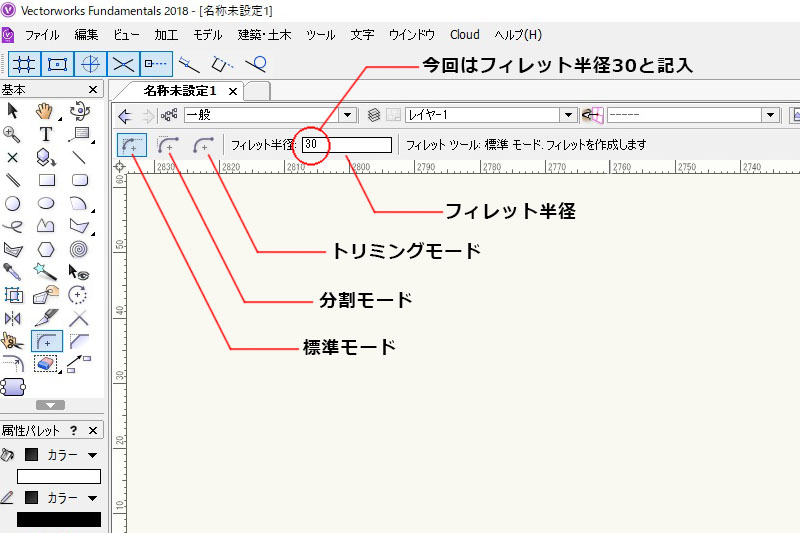Select the Polyline tool
Screen dimensions: 800x533
coord(45,226)
